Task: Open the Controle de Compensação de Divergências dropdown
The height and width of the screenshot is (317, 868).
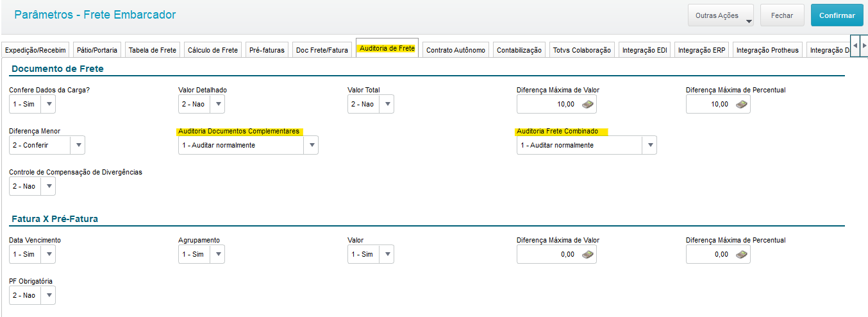Action: 48,186
